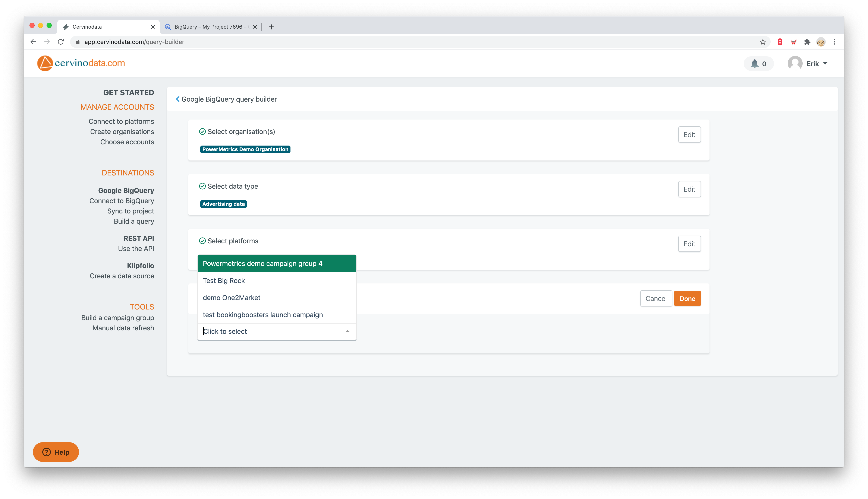Open Connect to platforms link

click(x=121, y=121)
